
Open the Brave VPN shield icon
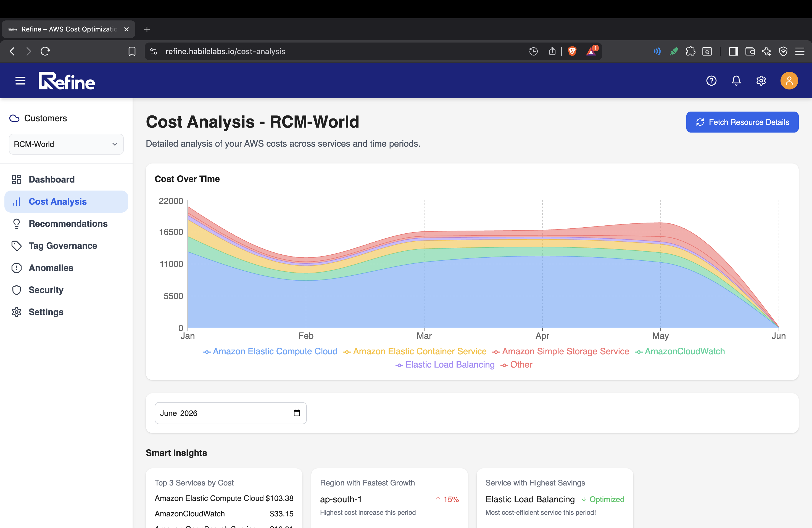783,52
